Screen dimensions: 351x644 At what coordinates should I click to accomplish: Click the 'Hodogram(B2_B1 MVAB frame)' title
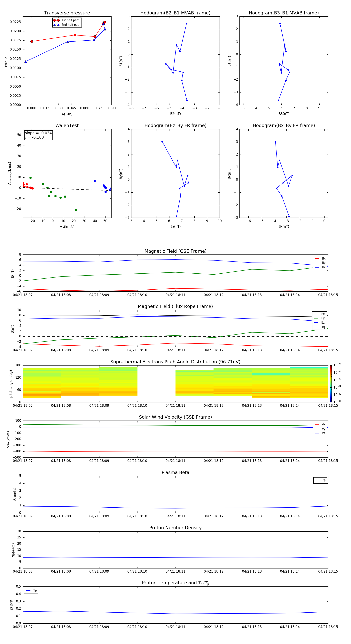(x=175, y=13)
